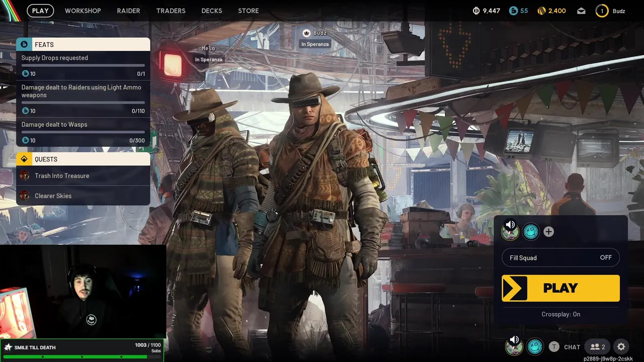Image resolution: width=644 pixels, height=362 pixels.
Task: Click the gold raider tokens icon showing 2,400
Action: tap(541, 11)
